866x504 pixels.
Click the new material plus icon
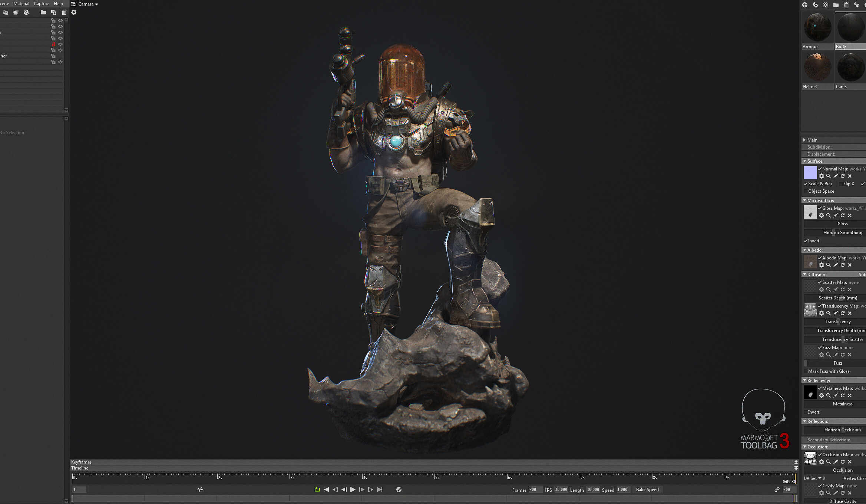click(805, 5)
